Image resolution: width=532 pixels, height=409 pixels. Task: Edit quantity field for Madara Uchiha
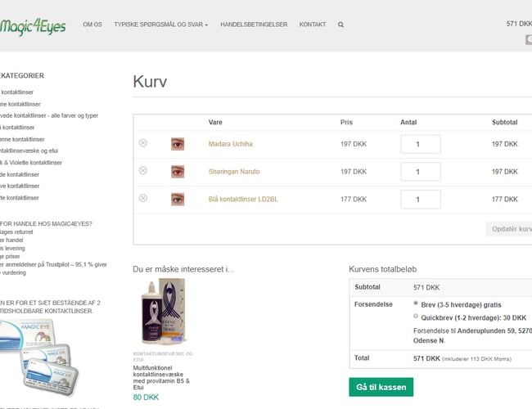coord(421,144)
